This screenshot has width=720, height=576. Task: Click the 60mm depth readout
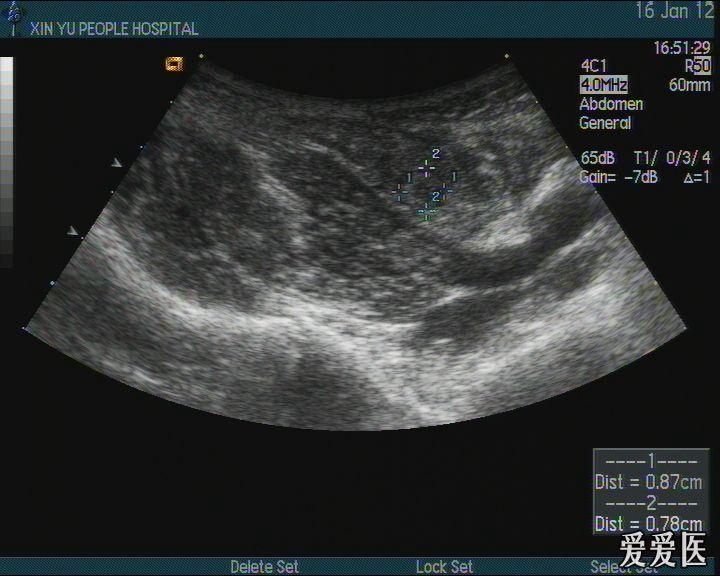pos(689,85)
